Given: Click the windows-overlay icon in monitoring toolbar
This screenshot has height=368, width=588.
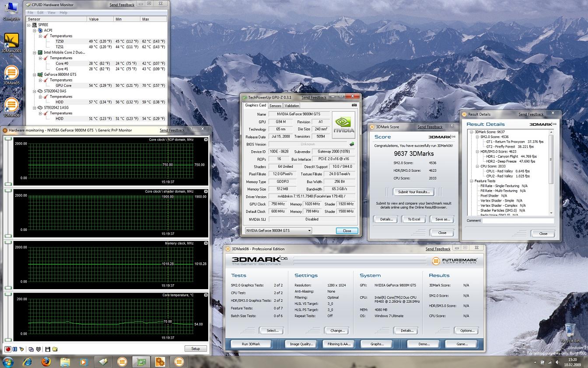Looking at the screenshot, I should (31, 349).
